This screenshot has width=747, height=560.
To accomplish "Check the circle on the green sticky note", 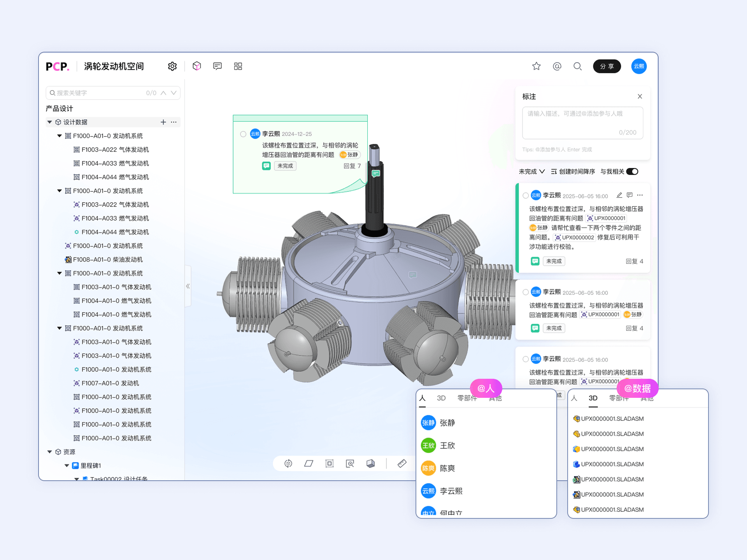I will click(243, 134).
